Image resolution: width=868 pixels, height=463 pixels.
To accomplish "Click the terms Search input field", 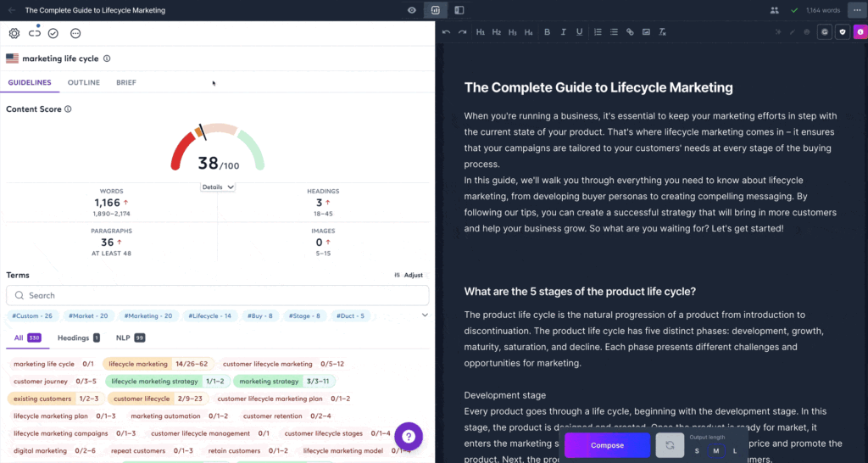I will 217,295.
